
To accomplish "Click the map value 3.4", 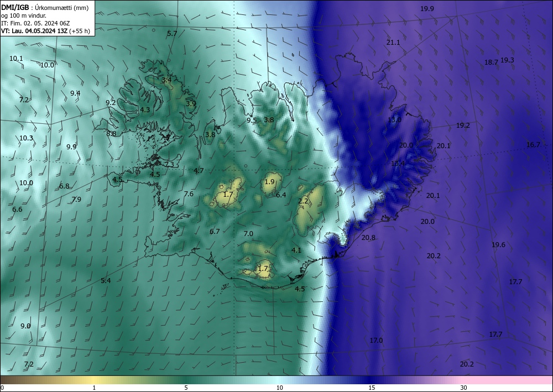I will pos(166,80).
